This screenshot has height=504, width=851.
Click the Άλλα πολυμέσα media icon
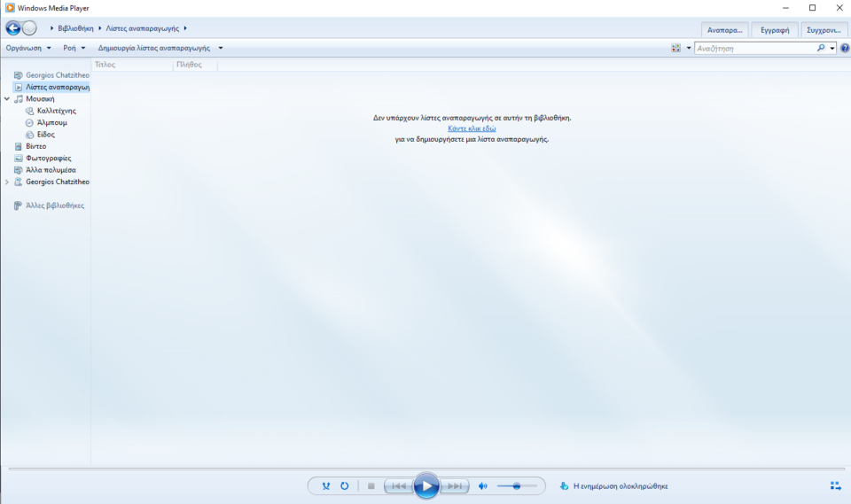click(19, 170)
